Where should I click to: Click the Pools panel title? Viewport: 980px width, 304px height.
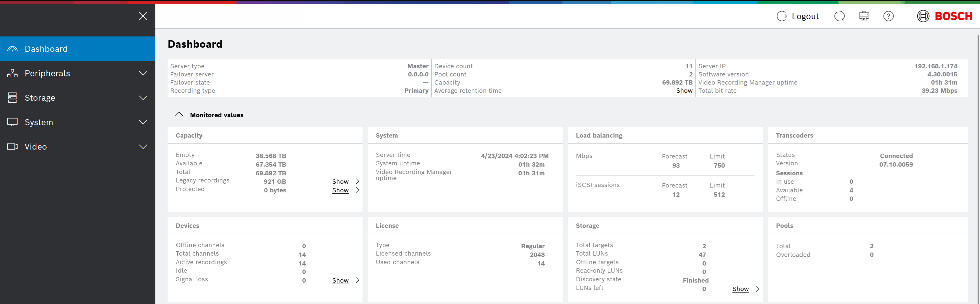point(784,226)
